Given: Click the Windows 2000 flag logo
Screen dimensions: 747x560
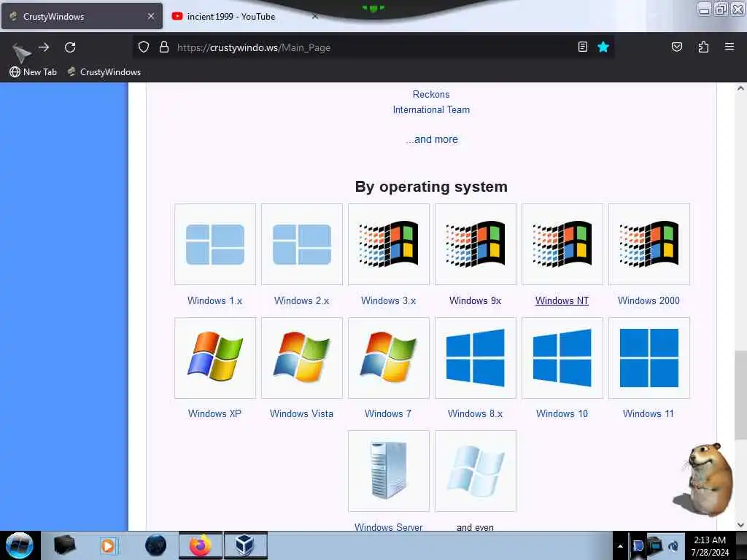Looking at the screenshot, I should pyautogui.click(x=649, y=244).
